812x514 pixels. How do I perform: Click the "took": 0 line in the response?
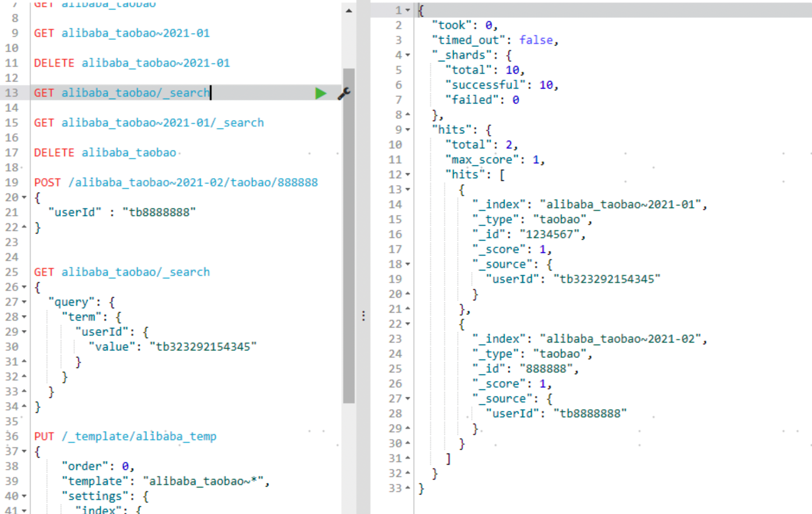465,25
